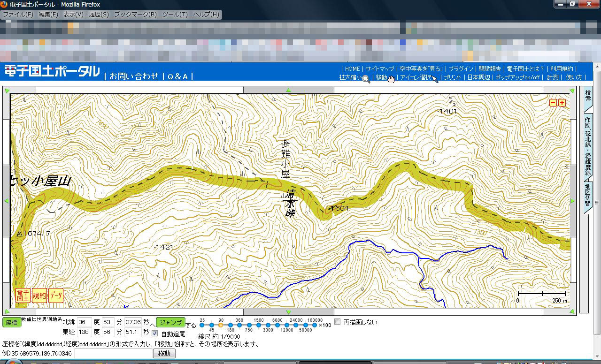Viewport: 601px width, 364px height.
Task: Open the データ badge on the map
Action: coord(56,296)
